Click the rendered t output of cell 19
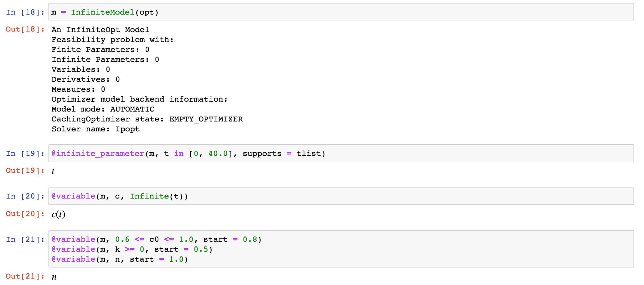This screenshot has width=644, height=285. click(53, 171)
